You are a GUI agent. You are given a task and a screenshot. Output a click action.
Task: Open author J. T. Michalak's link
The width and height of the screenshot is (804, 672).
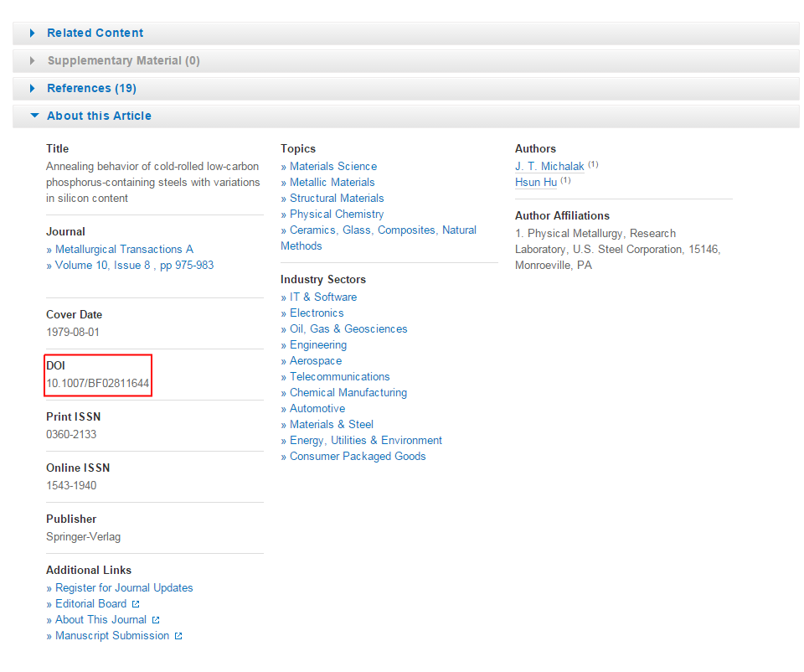pyautogui.click(x=549, y=167)
